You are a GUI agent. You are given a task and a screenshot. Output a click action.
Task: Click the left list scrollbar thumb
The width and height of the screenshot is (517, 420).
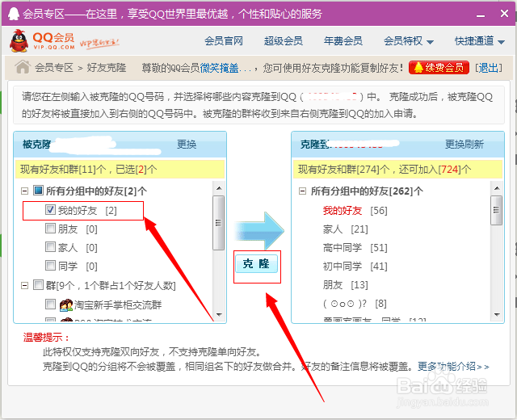(218, 223)
